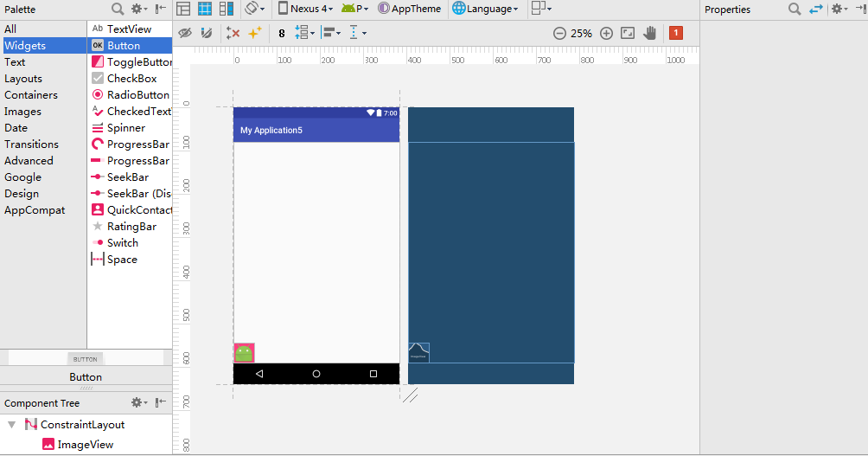Pick horizontal ProgressBar from palette

[x=130, y=161]
